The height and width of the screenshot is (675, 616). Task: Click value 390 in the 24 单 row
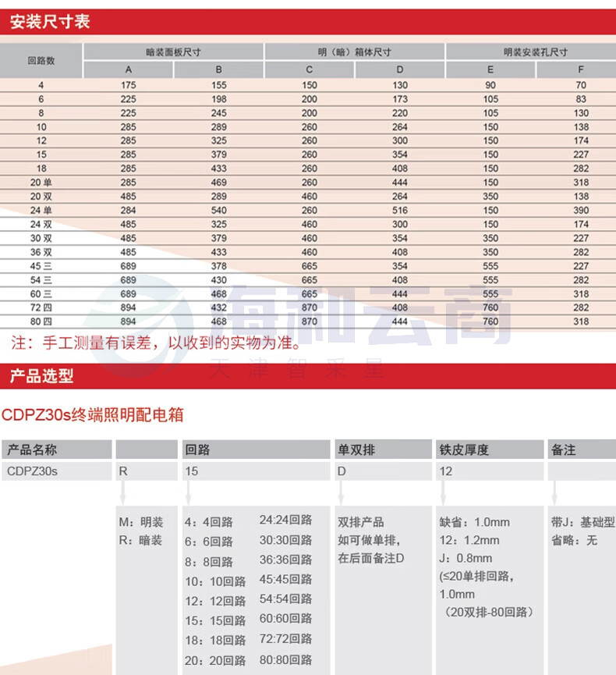581,210
